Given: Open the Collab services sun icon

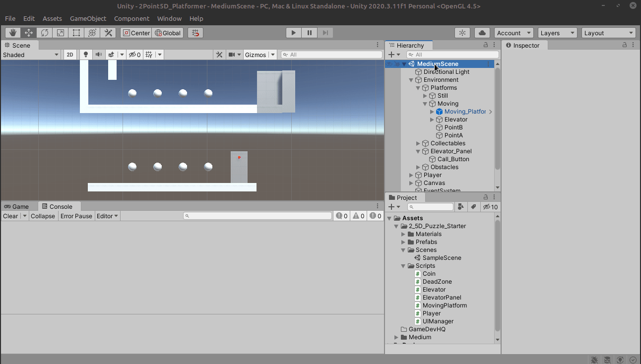Looking at the screenshot, I should tap(462, 33).
